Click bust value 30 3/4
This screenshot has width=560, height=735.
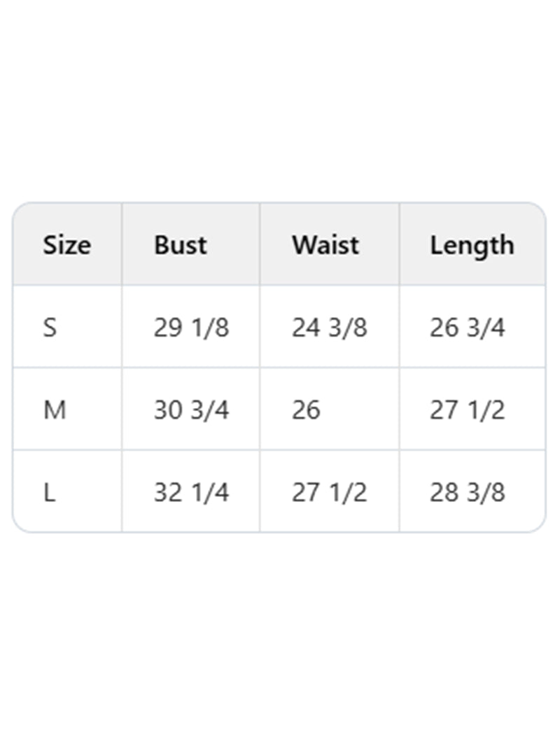click(x=191, y=409)
